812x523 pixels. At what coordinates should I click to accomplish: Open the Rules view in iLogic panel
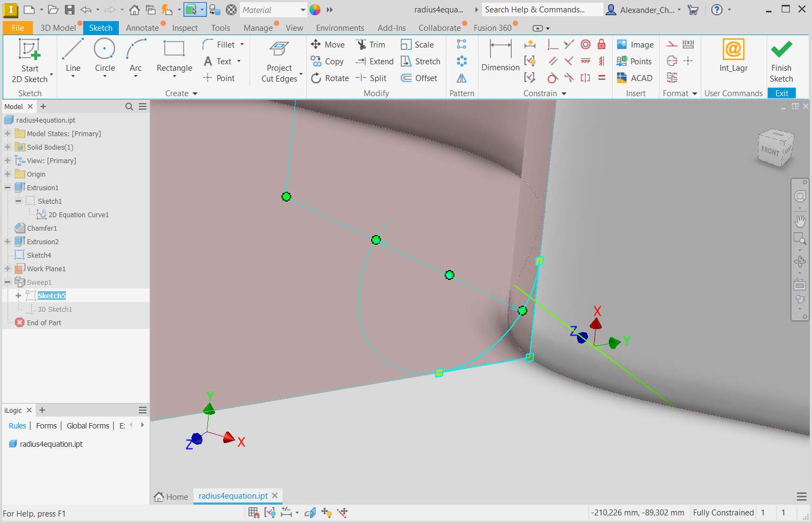(x=17, y=425)
